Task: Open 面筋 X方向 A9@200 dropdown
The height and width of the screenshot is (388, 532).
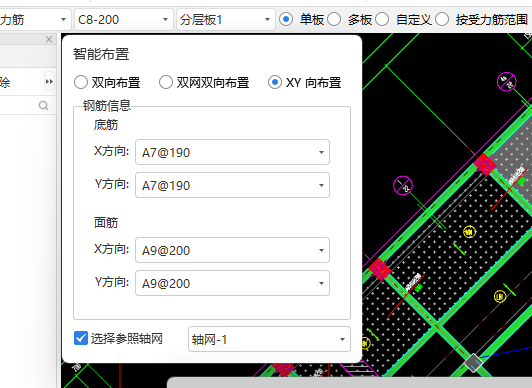Action: [232, 250]
